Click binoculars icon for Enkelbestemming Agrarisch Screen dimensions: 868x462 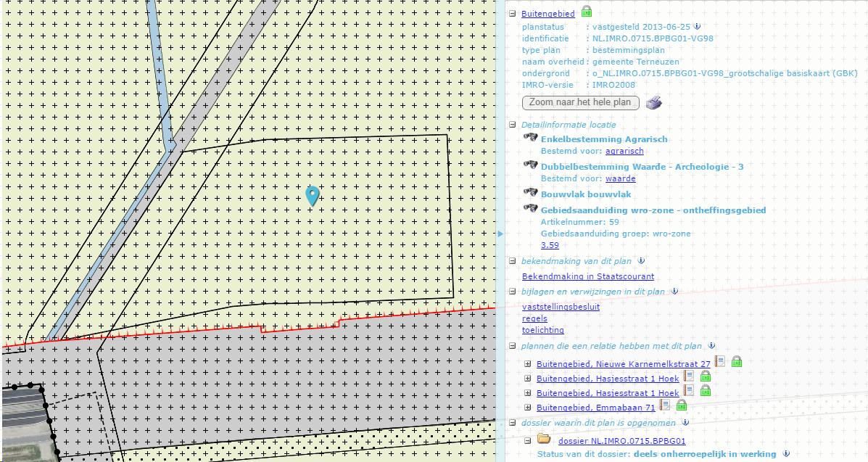click(x=530, y=137)
